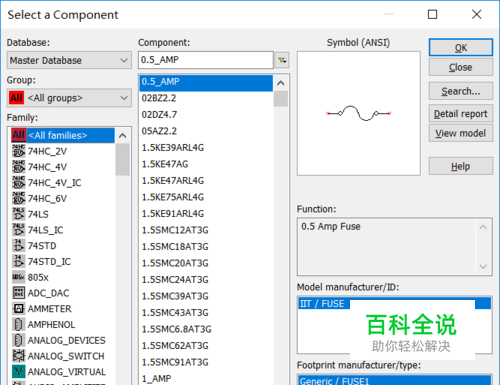The image size is (500, 385).
Task: Select the 1.5KE47ARL4G component
Action: (206, 181)
